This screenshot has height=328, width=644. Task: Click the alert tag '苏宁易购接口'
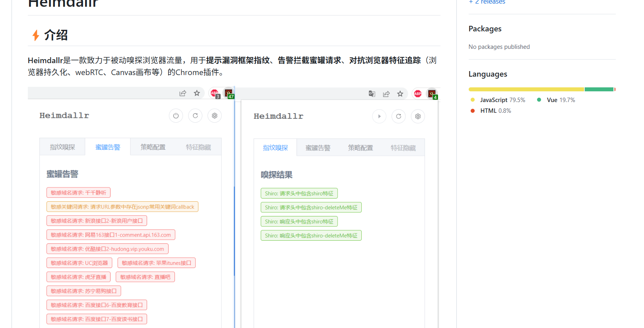point(84,291)
